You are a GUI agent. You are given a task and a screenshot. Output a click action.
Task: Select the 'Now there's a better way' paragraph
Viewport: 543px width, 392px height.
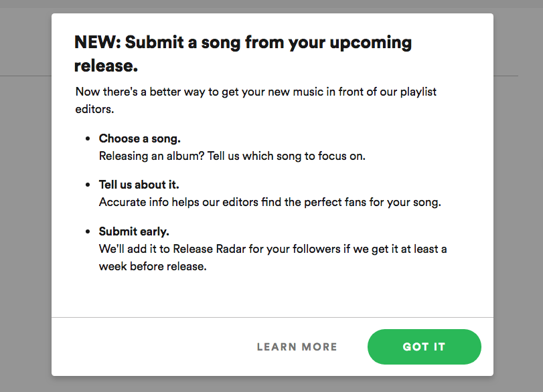pos(256,92)
